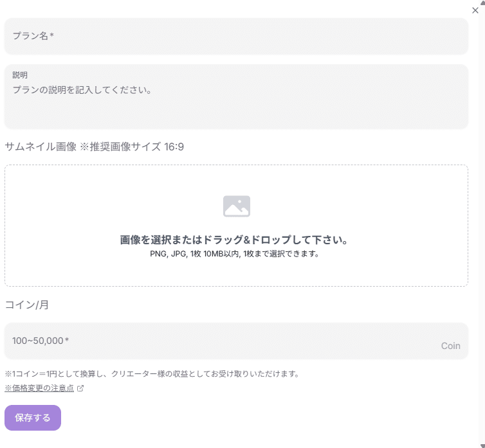Click the Coin unit label
The width and height of the screenshot is (485, 448).
tap(450, 346)
